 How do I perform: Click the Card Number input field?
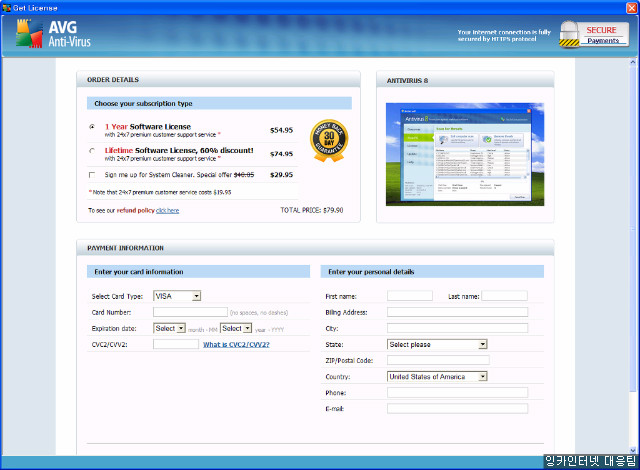point(190,312)
